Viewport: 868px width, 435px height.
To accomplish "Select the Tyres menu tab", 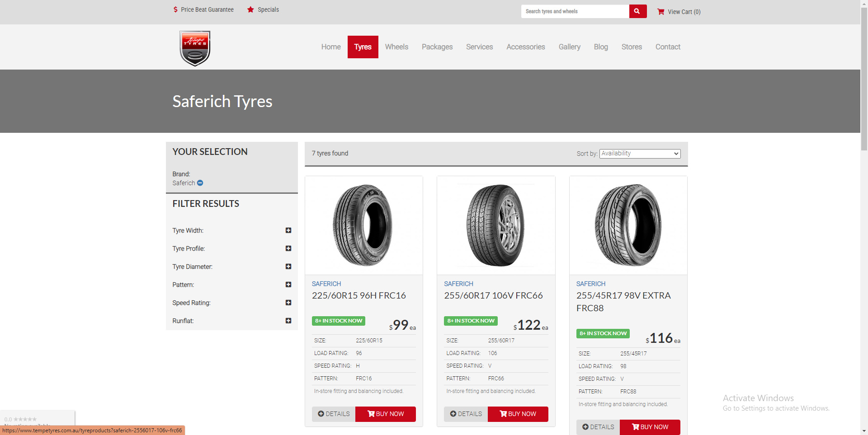I will coord(363,47).
